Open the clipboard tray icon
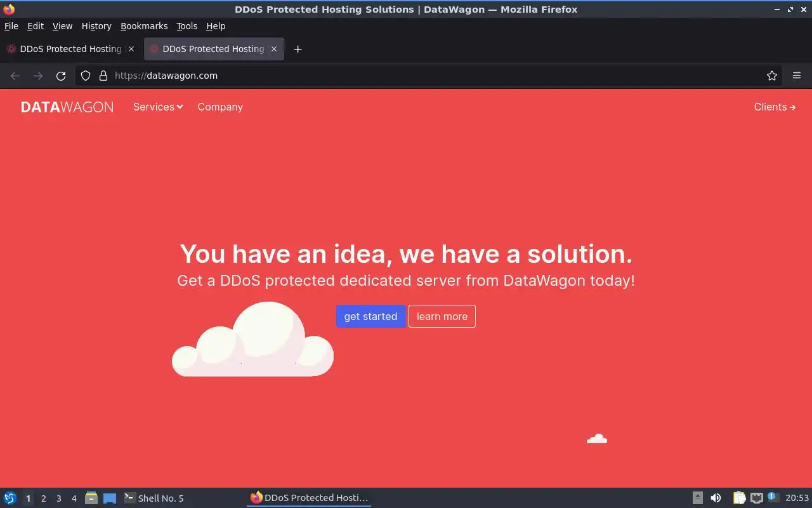 point(740,498)
